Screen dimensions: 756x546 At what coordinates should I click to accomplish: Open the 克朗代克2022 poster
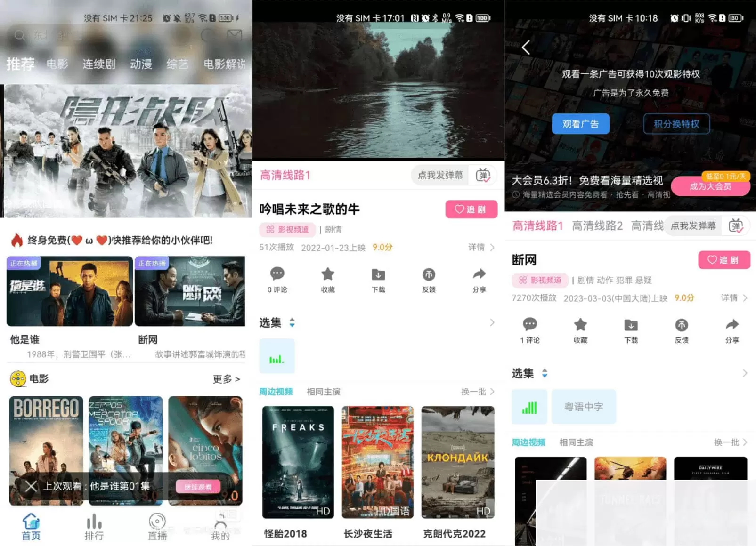[458, 462]
